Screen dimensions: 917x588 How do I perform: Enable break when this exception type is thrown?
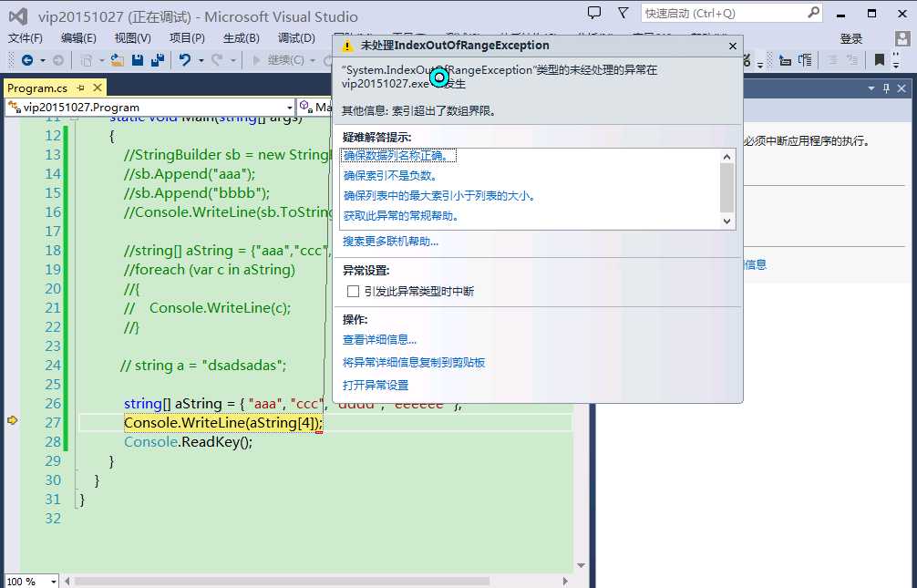(353, 292)
